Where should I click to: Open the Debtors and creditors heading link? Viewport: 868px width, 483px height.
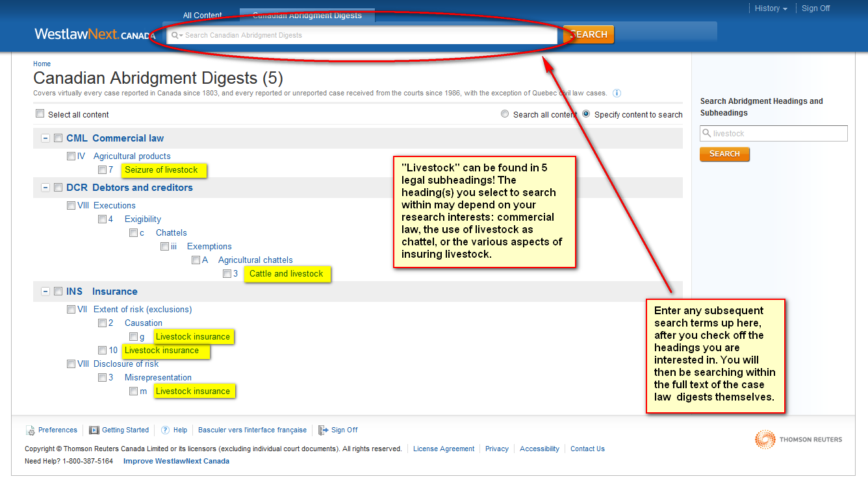(x=142, y=187)
